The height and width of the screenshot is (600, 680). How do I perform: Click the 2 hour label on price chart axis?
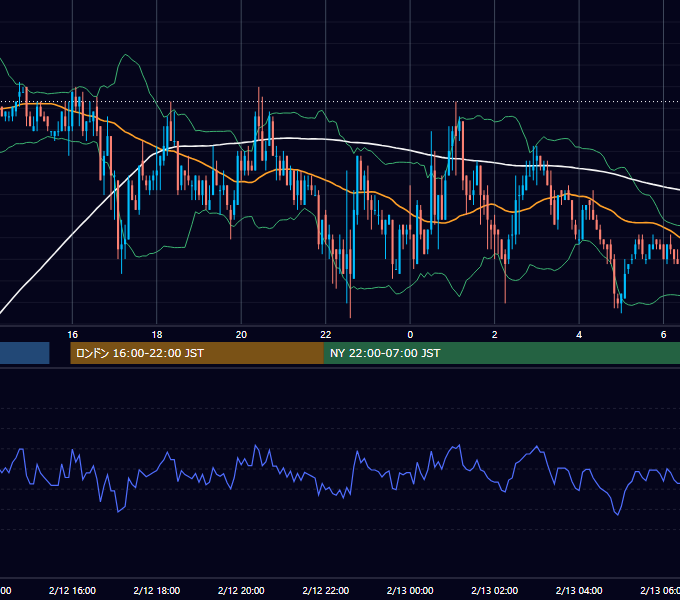494,334
